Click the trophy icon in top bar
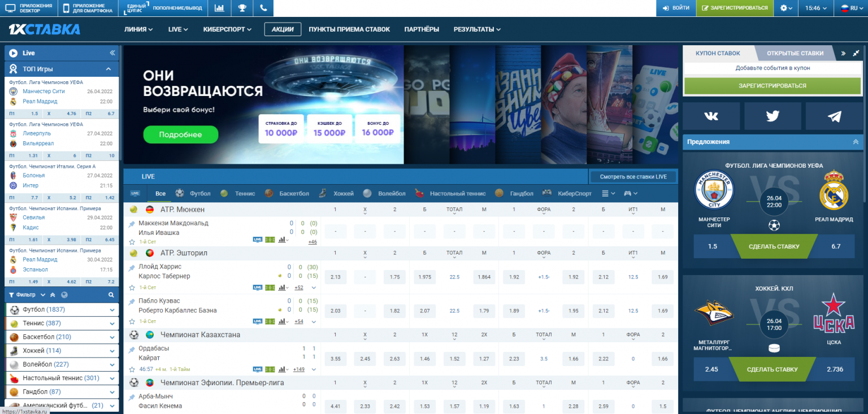 click(242, 8)
